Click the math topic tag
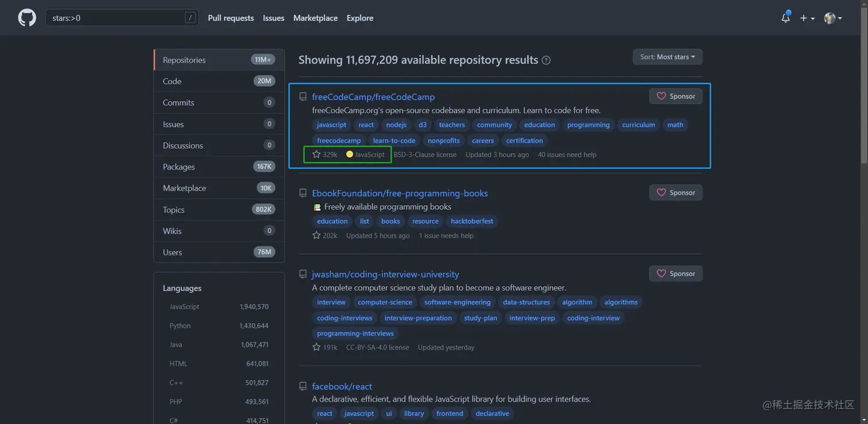This screenshot has height=424, width=868. click(675, 125)
